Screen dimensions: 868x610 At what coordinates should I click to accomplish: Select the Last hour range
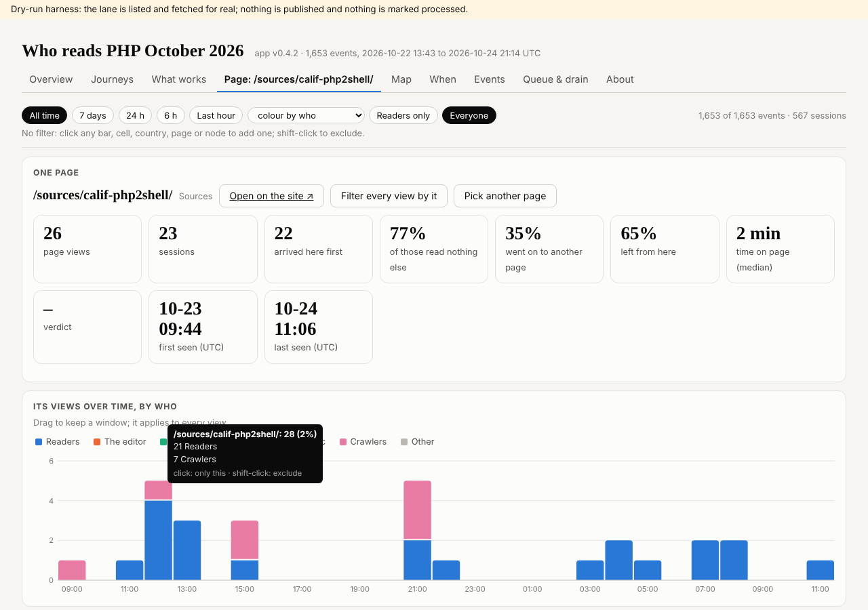pos(216,115)
